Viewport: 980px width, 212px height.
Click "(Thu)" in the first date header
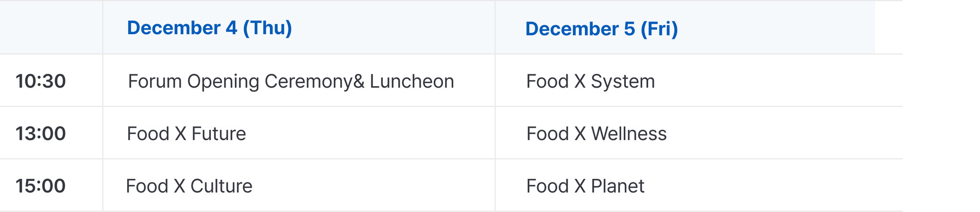point(267,28)
